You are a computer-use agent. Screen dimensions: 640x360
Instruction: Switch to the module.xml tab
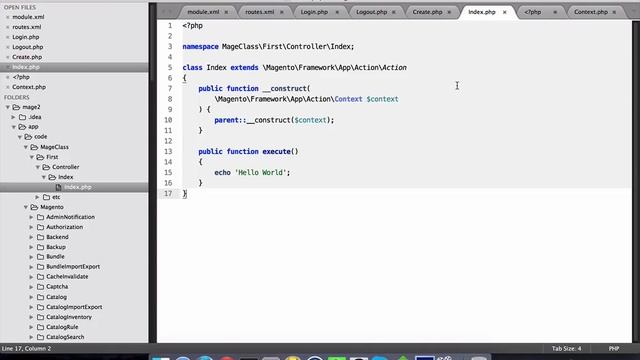pos(203,12)
